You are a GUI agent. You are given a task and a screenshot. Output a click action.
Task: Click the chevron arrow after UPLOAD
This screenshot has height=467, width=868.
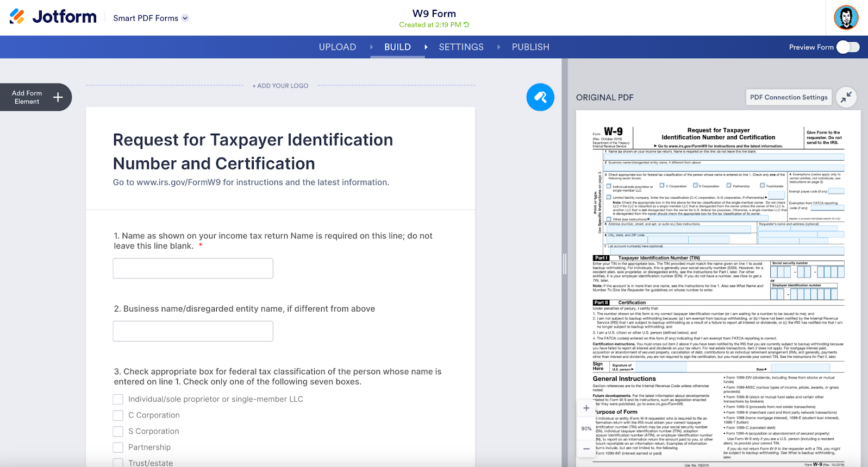[x=371, y=47]
